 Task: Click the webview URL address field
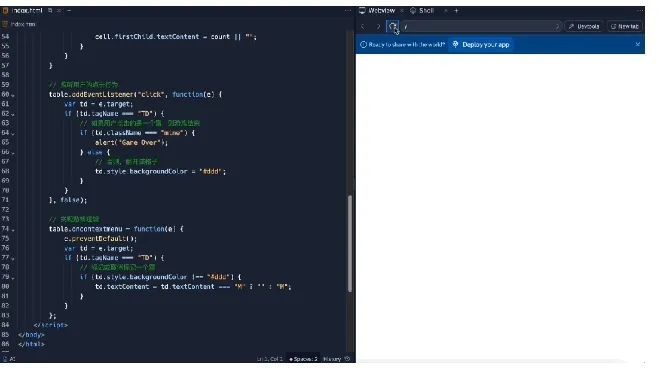[x=481, y=26]
